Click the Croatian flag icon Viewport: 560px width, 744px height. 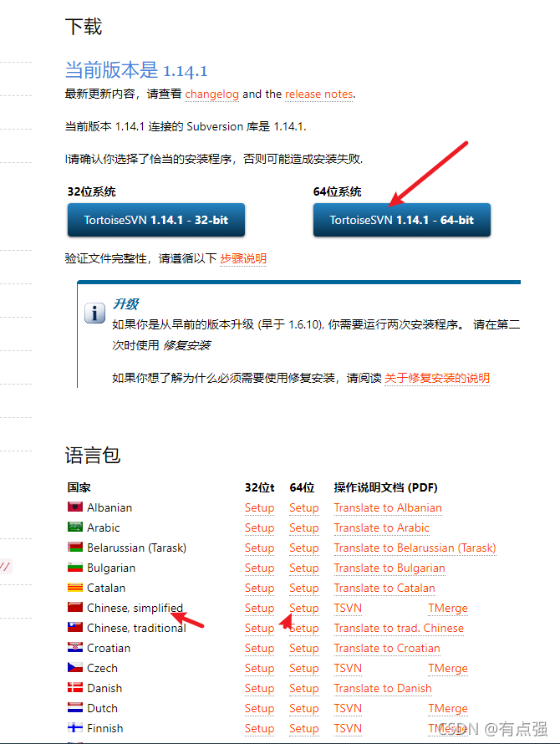[x=75, y=648]
